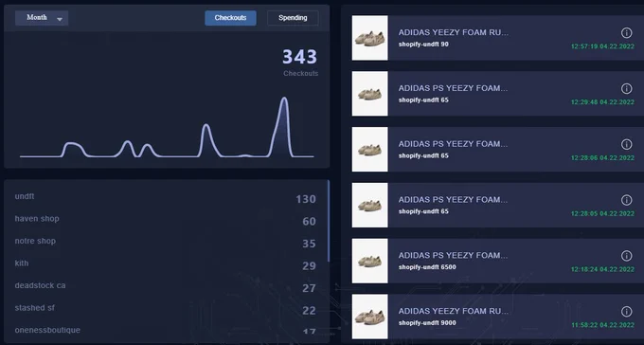
Task: Select the haven shop store row
Action: click(x=166, y=220)
